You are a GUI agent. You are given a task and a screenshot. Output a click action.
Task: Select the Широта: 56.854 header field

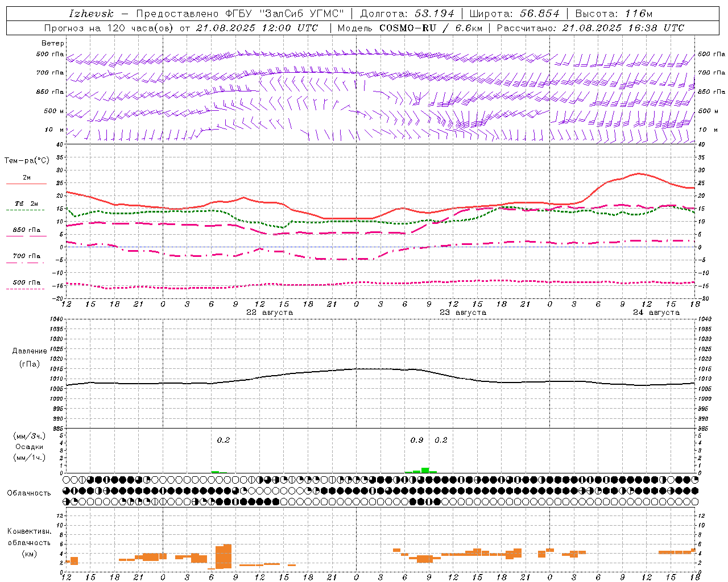515,14
